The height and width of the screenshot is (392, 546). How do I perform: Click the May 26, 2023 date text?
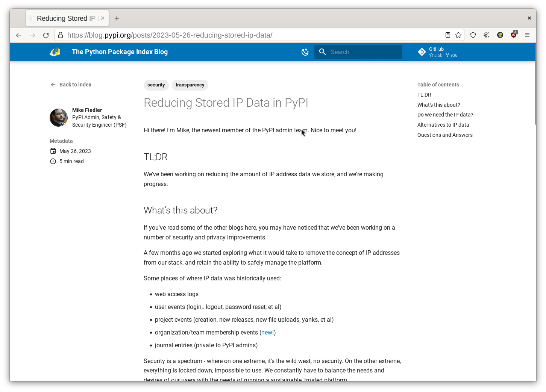[x=75, y=151]
